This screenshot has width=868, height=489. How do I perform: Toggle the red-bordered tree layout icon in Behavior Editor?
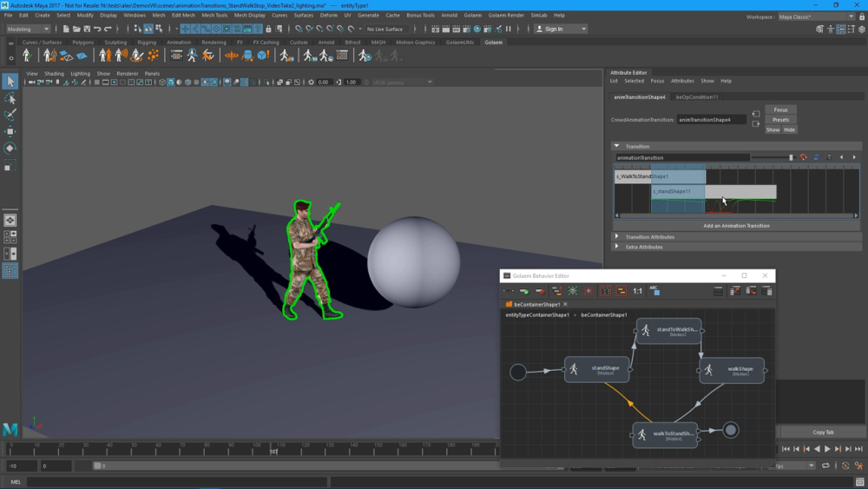tap(606, 291)
